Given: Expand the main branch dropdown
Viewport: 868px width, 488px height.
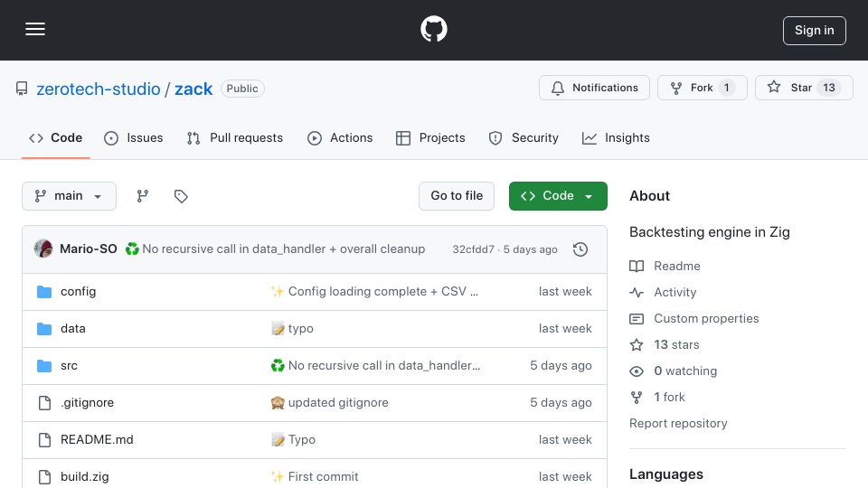Looking at the screenshot, I should pos(69,196).
